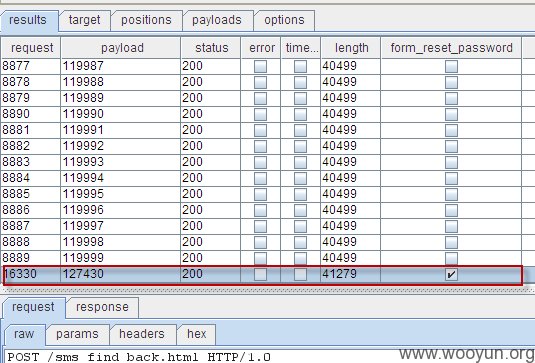This screenshot has height=363, width=535.
Task: Select the payloads tab
Action: (x=217, y=20)
